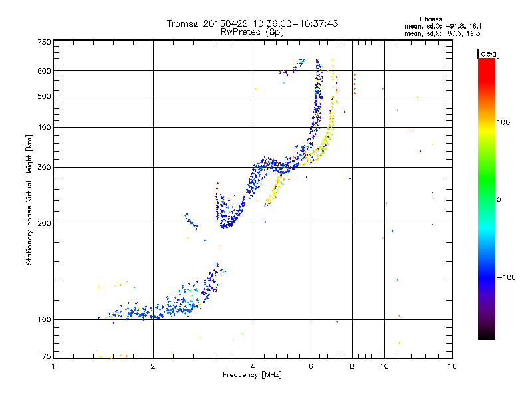Click the x-axis '4' tick label
The width and height of the screenshot is (532, 399).
tap(253, 366)
